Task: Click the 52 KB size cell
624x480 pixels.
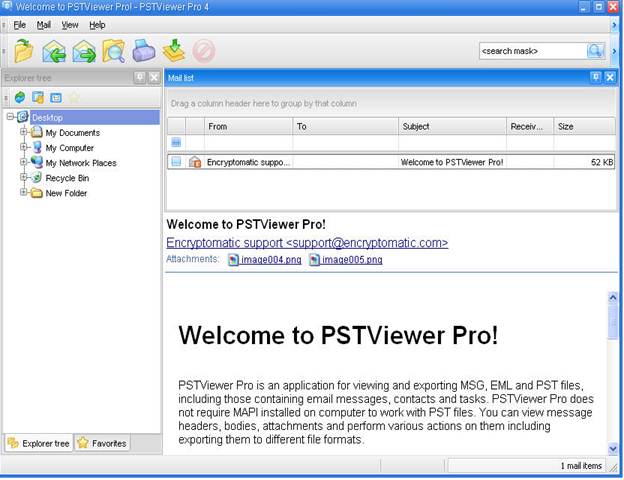Action: 584,162
